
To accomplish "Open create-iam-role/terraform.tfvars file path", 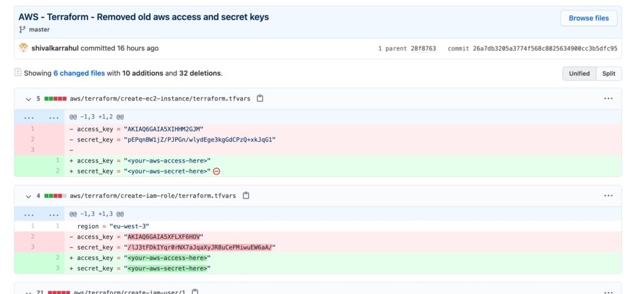I will point(153,196).
